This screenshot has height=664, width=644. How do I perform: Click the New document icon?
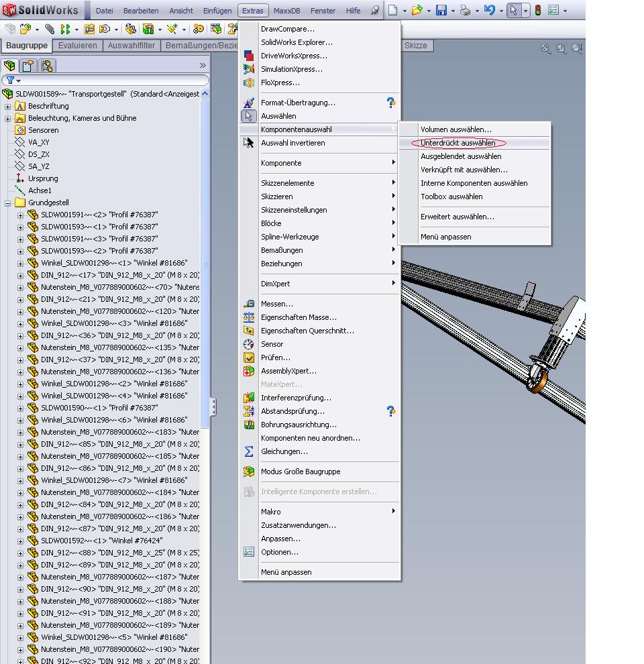pyautogui.click(x=392, y=10)
